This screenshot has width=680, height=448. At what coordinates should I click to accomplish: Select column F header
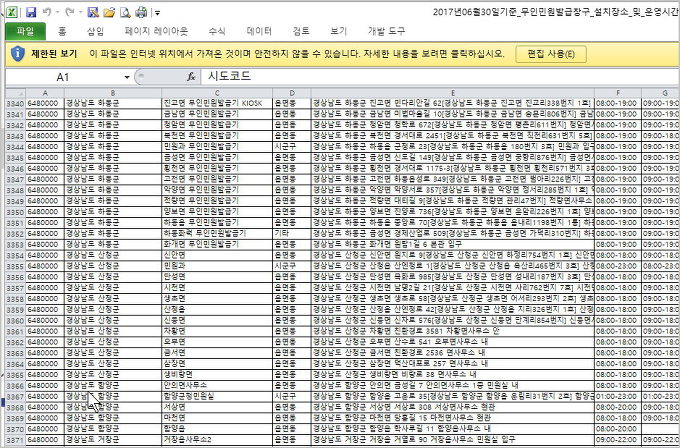(x=618, y=93)
